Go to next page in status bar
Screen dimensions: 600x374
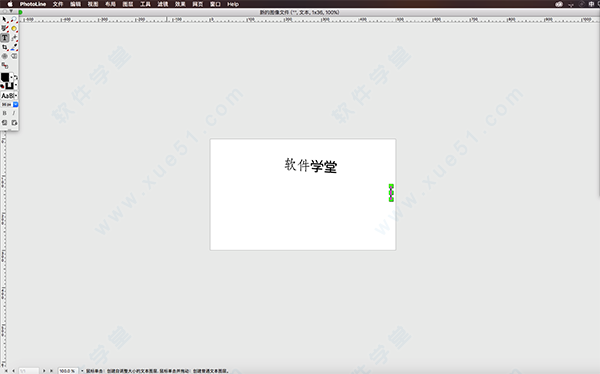click(44, 371)
